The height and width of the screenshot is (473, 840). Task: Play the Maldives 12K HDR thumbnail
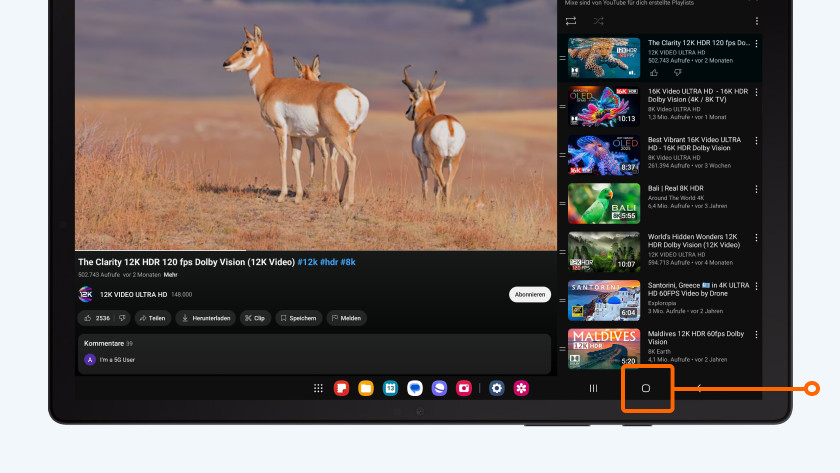604,348
